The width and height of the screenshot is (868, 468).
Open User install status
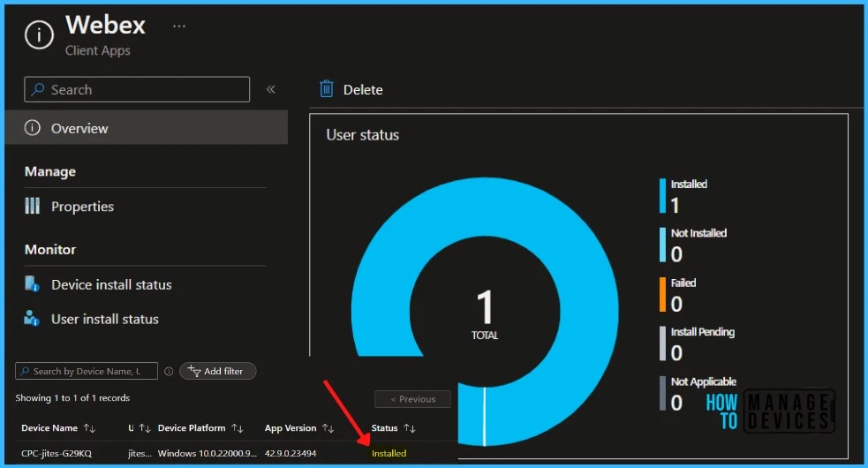(104, 319)
